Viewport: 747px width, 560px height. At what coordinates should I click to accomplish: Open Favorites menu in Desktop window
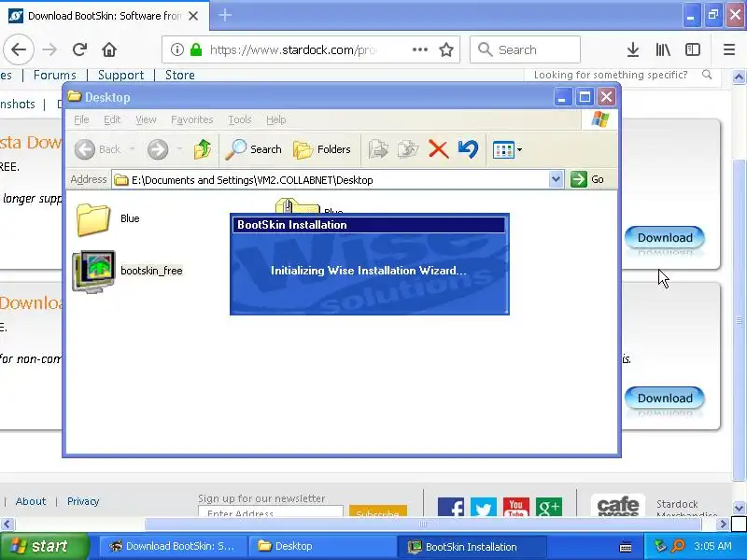(x=192, y=119)
